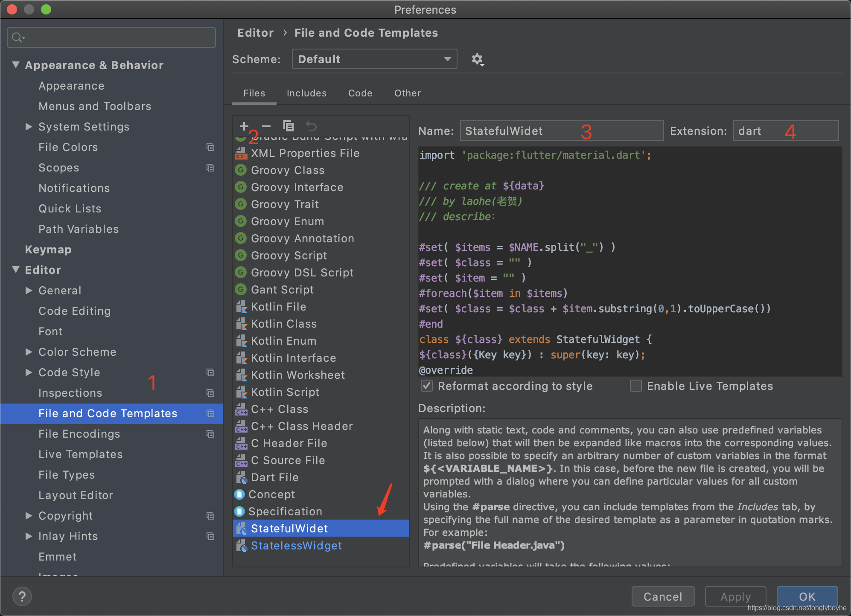Select Kotlin Worksheet template
The image size is (851, 616).
321,375
